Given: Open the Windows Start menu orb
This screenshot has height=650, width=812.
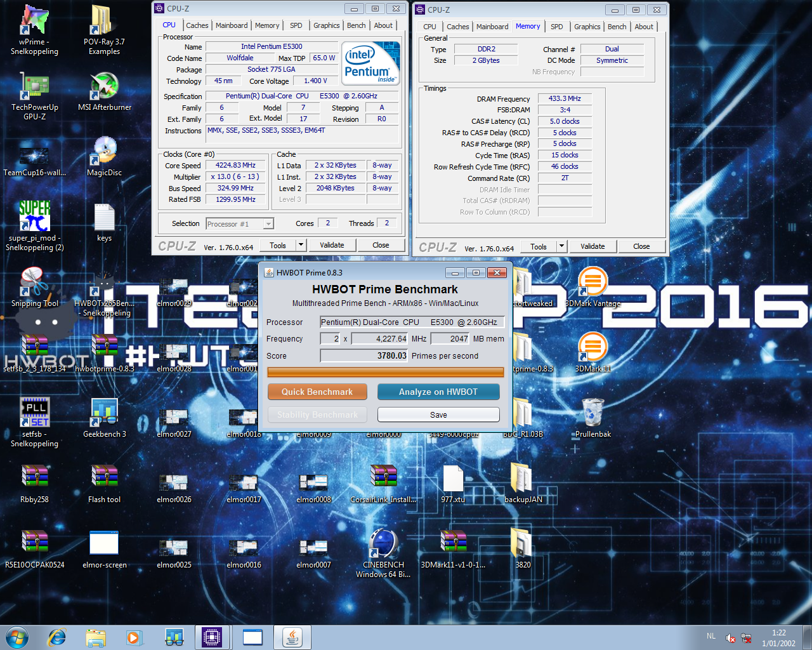Looking at the screenshot, I should [17, 637].
